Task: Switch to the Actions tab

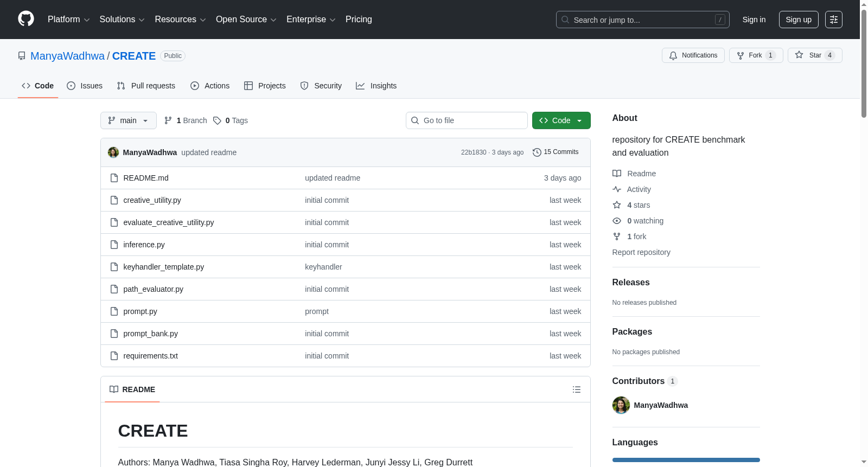Action: pos(210,86)
